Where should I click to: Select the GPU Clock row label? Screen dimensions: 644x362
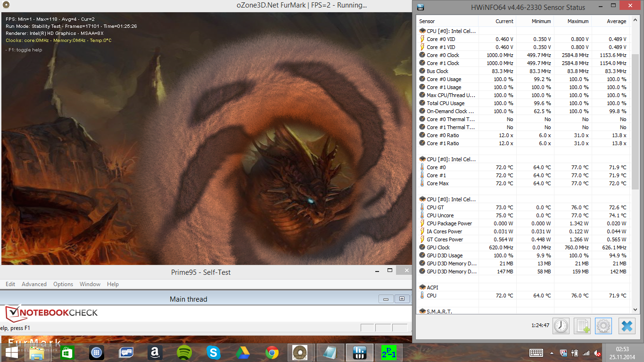438,247
